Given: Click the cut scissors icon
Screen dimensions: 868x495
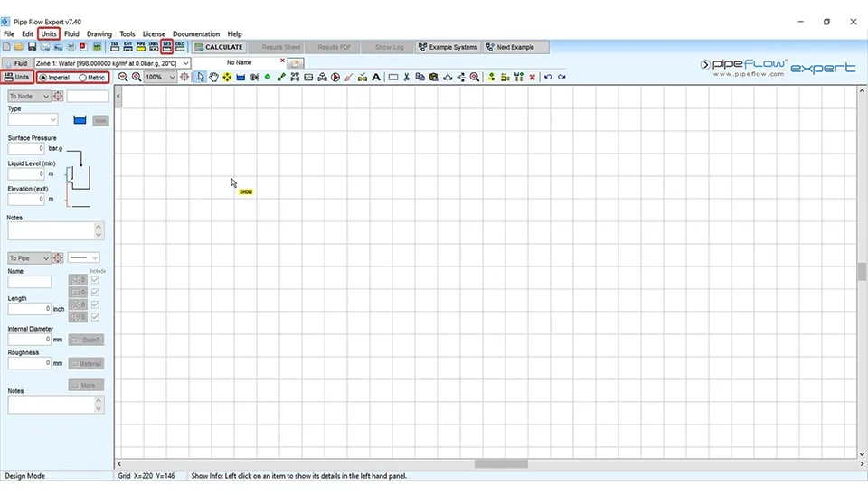Looking at the screenshot, I should tap(407, 78).
